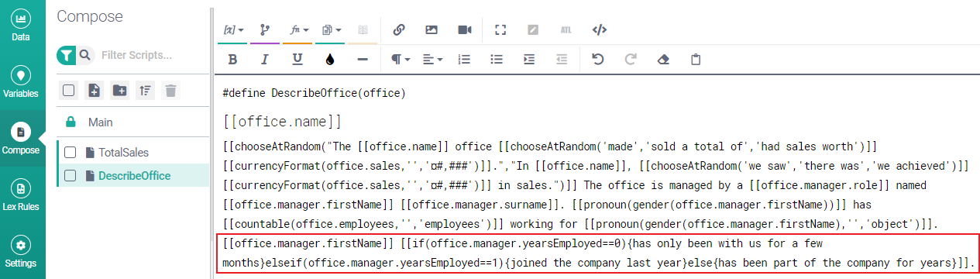Click the disabled pencil edit icon
The image size is (980, 279).
click(532, 30)
